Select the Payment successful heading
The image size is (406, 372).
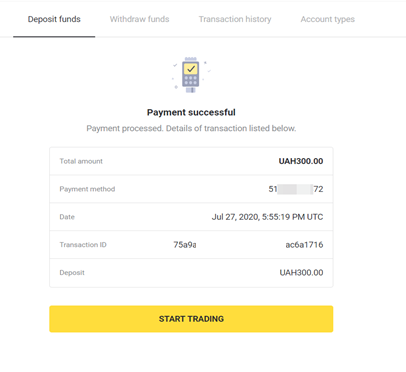click(x=191, y=112)
